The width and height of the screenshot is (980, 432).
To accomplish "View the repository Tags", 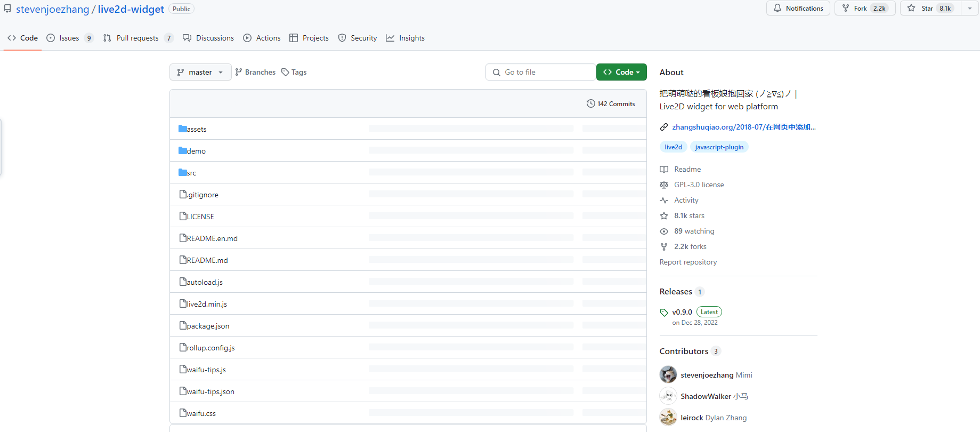I will click(x=294, y=72).
